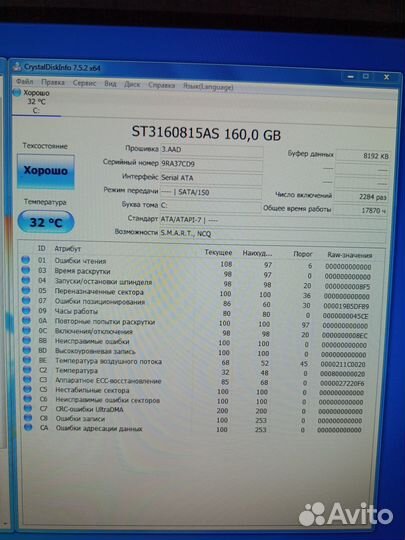
Task: Click status circle of Высокоуровневая запись row
Action: click(27, 350)
